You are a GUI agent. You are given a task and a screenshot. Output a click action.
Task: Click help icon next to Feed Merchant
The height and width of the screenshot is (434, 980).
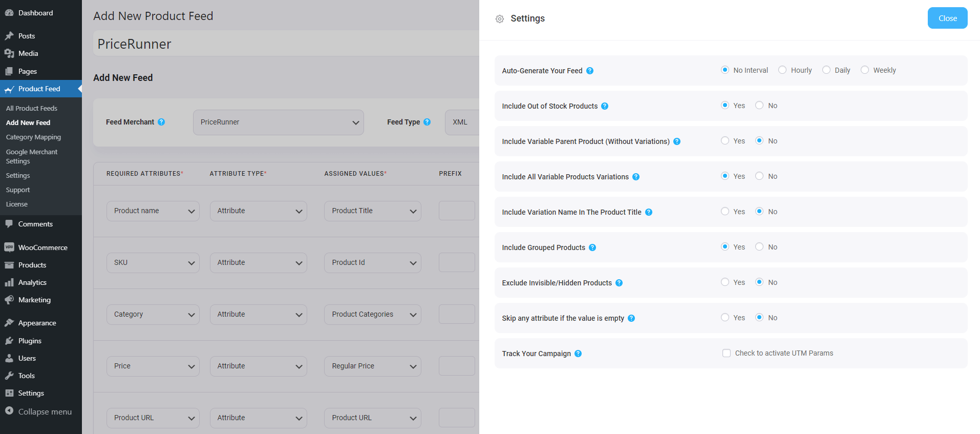point(161,122)
